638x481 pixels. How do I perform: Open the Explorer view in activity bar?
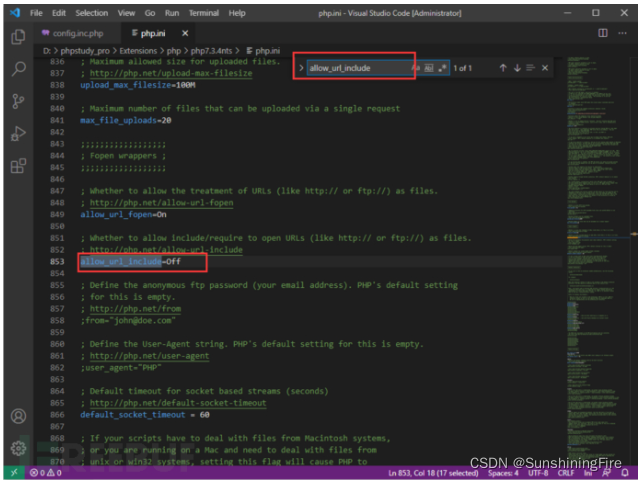pos(18,37)
